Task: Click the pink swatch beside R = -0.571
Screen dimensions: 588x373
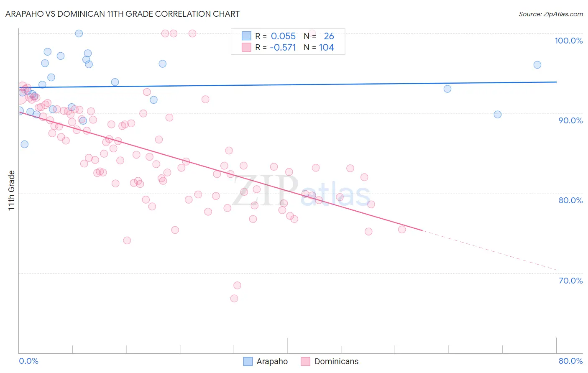Action: pos(247,47)
